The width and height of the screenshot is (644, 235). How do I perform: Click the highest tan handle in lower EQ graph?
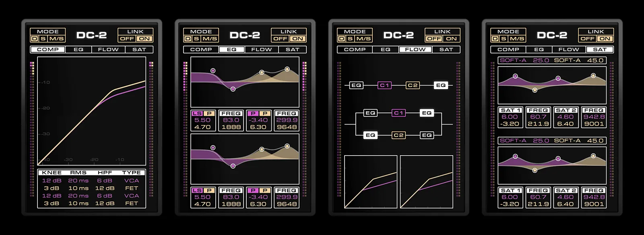pyautogui.click(x=287, y=146)
